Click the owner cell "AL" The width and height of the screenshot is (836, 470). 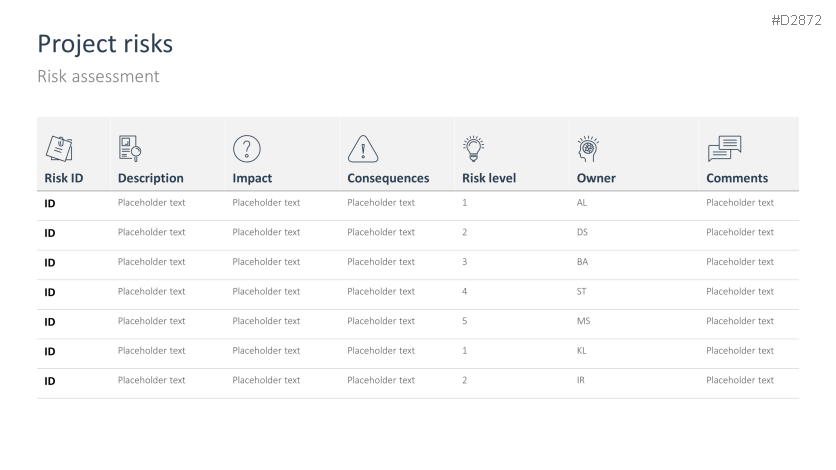click(x=582, y=203)
